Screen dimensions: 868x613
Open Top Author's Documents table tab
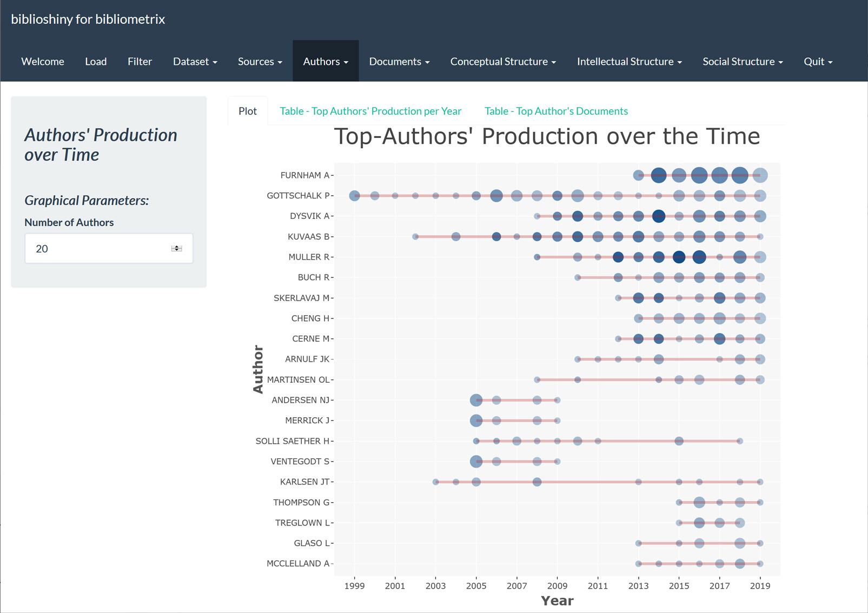[556, 111]
